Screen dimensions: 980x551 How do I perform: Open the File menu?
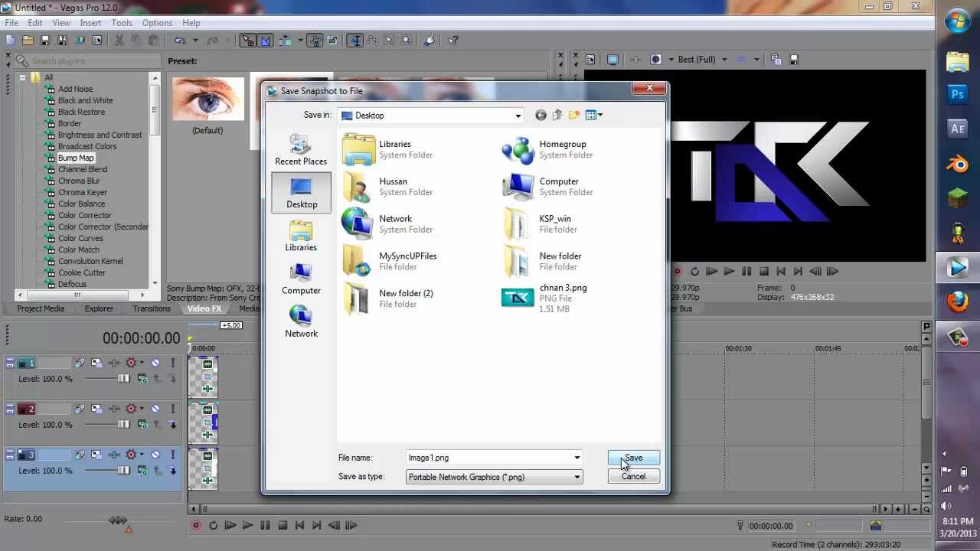click(11, 23)
